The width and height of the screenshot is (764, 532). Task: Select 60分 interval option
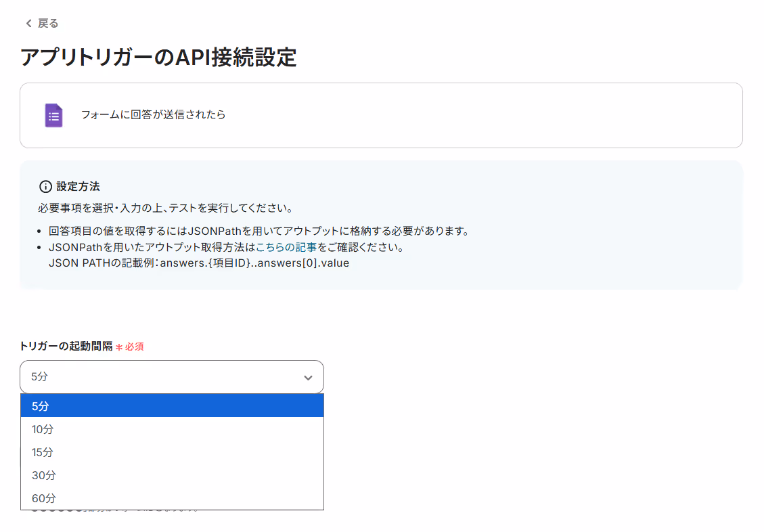pos(172,498)
